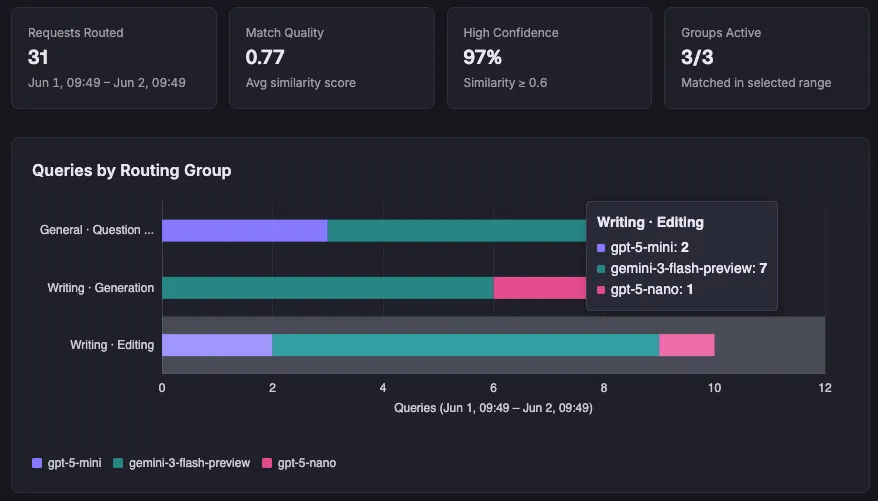
Task: Click the '97%' high confidence value
Action: coord(482,57)
